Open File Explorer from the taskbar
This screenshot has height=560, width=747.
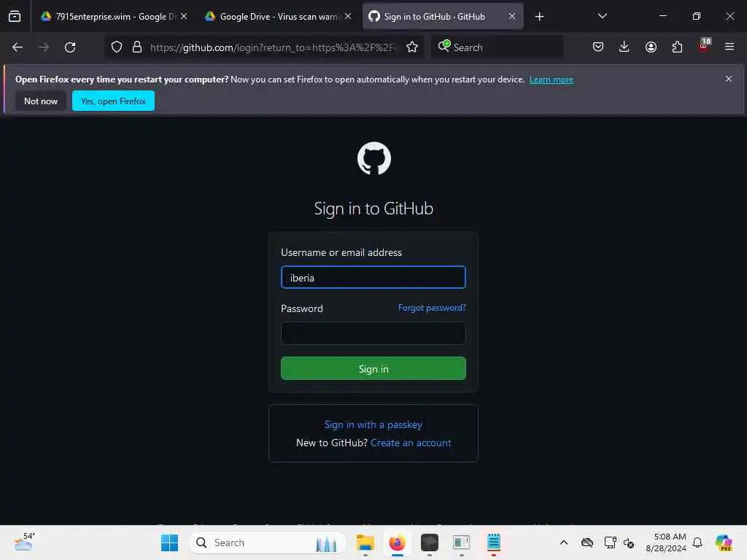[x=365, y=542]
